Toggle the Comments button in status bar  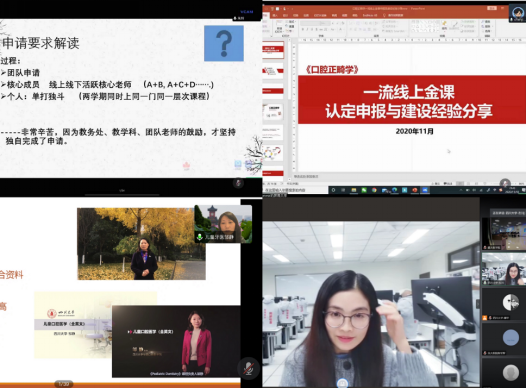(449, 184)
